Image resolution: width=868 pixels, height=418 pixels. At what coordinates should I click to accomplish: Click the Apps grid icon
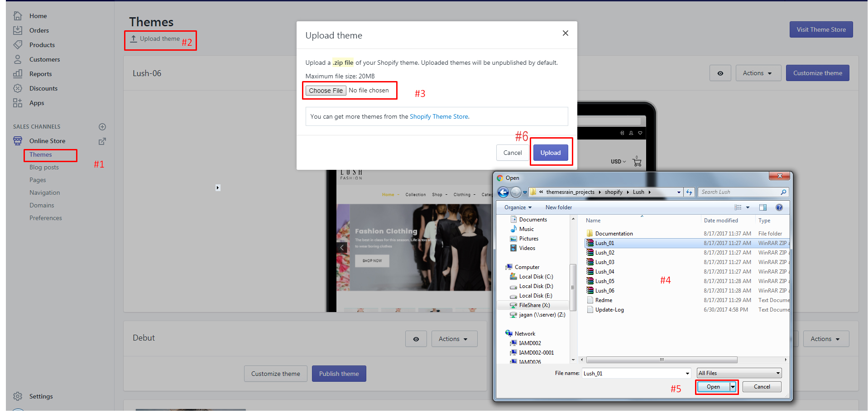18,103
